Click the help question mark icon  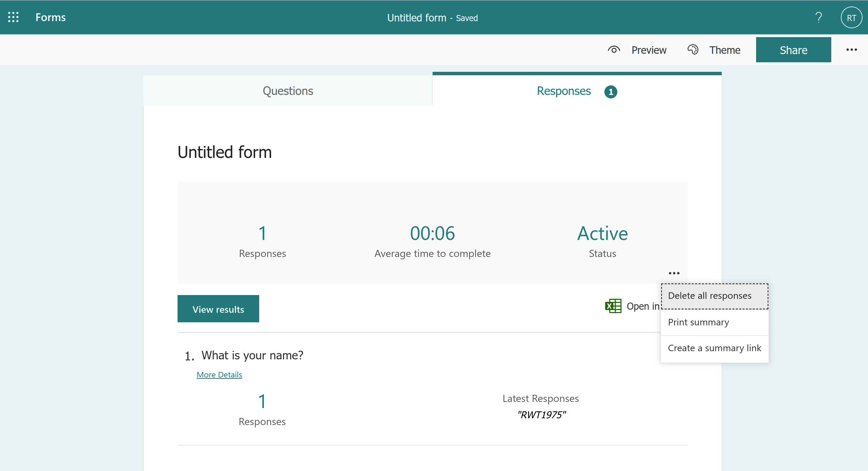818,17
